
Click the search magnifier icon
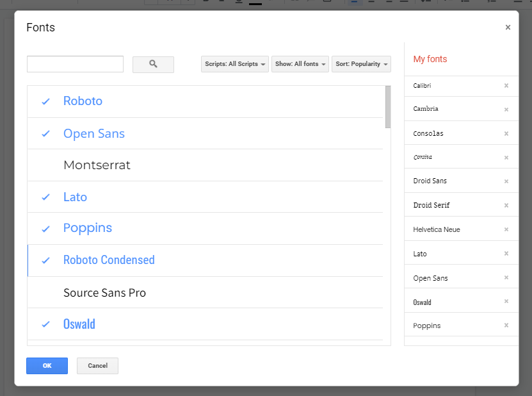153,64
